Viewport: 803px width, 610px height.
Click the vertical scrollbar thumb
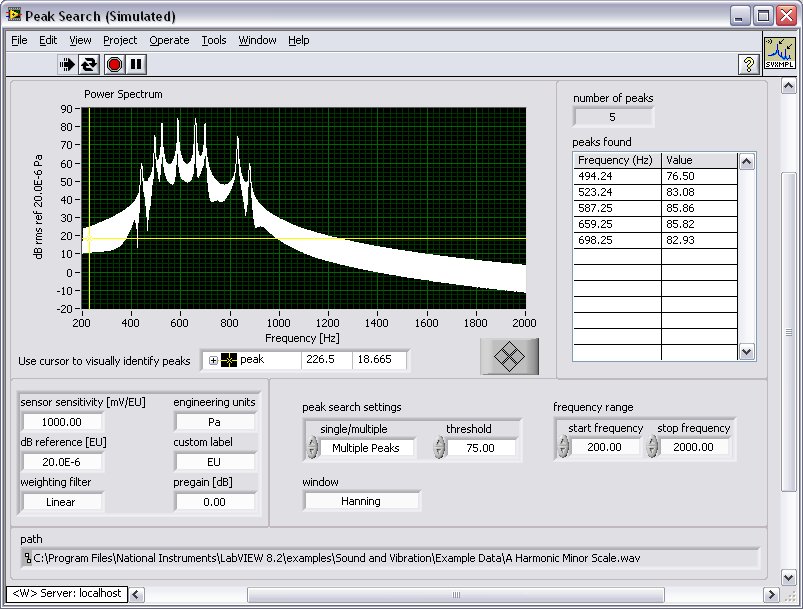tap(789, 332)
